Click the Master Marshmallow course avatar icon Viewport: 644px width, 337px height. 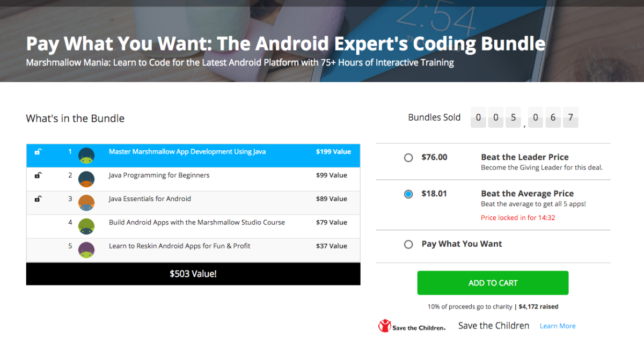(86, 156)
